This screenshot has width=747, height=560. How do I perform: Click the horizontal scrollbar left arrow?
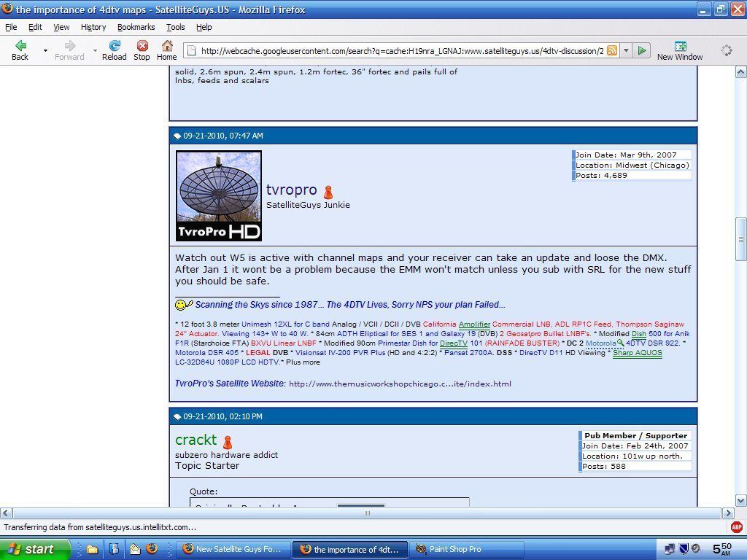pos(6,513)
